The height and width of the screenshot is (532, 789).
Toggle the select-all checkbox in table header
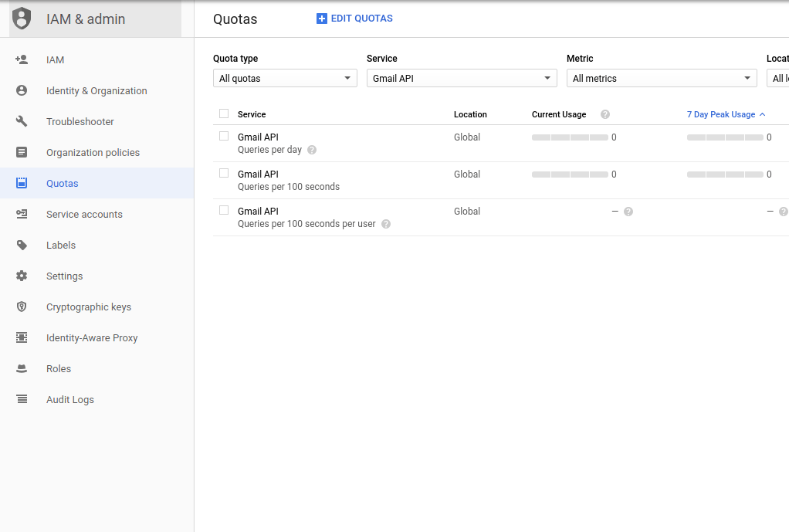click(x=224, y=114)
